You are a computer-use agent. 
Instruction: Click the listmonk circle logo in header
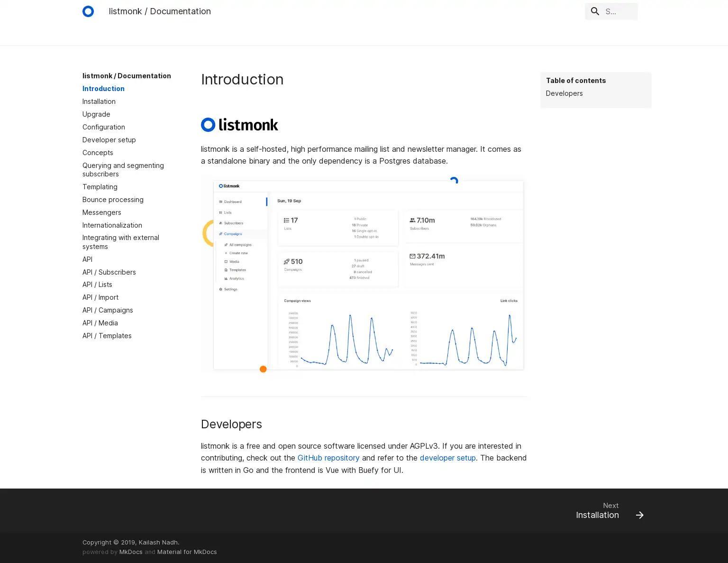[88, 11]
